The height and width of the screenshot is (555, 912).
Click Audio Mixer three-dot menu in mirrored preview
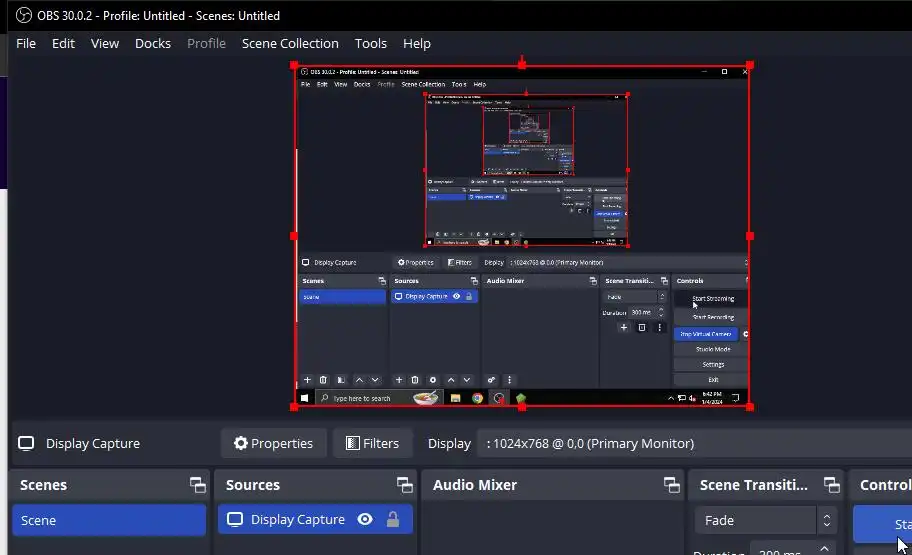click(x=510, y=380)
